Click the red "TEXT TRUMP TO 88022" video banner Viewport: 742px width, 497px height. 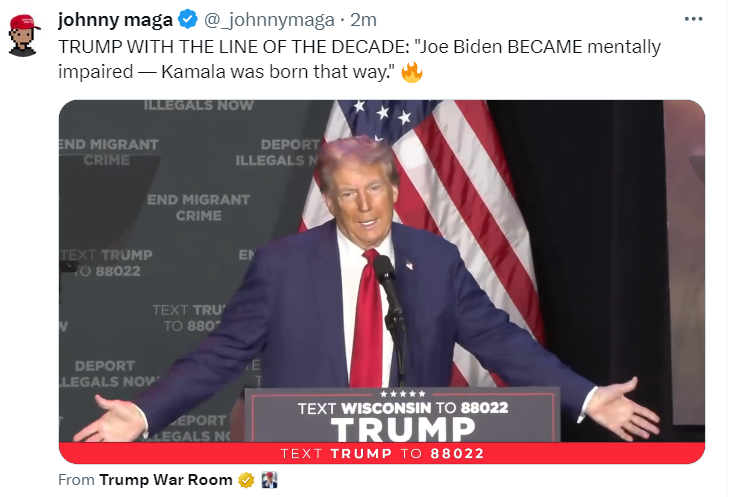pos(382,453)
